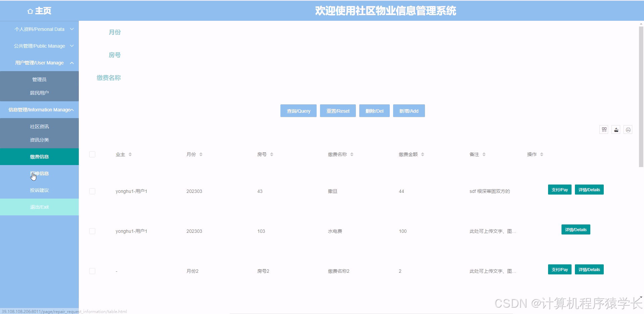Click 支付/Pay for 缴费名称2 row
The image size is (644, 314).
560,269
